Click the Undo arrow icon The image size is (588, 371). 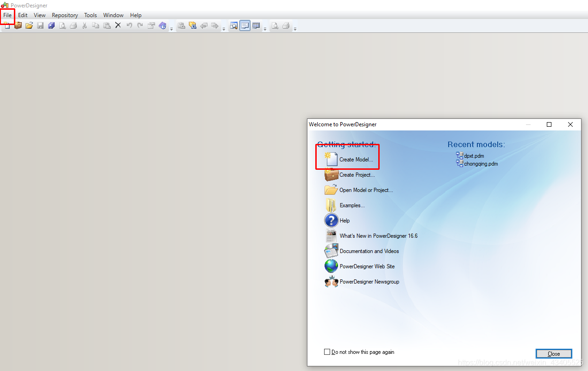click(129, 25)
